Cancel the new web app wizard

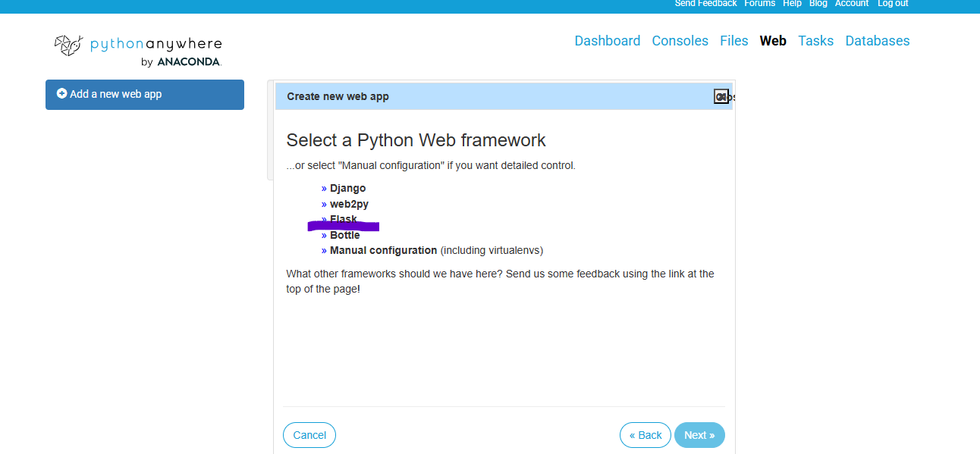click(x=309, y=435)
